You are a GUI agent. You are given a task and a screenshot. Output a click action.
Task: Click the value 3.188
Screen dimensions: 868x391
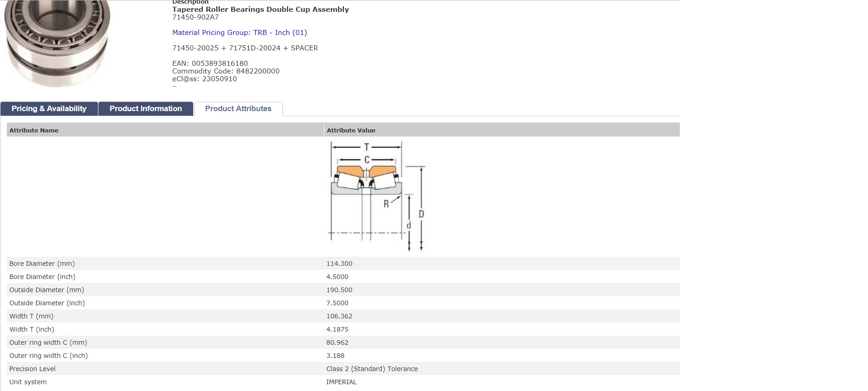(x=336, y=356)
